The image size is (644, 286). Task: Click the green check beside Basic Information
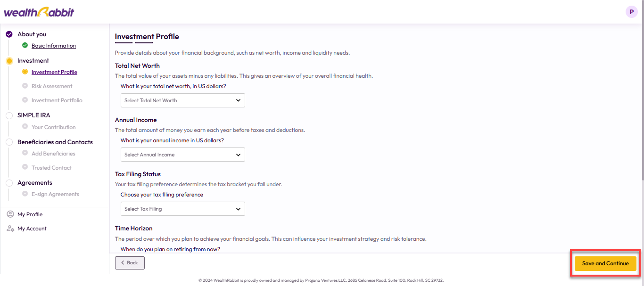25,45
